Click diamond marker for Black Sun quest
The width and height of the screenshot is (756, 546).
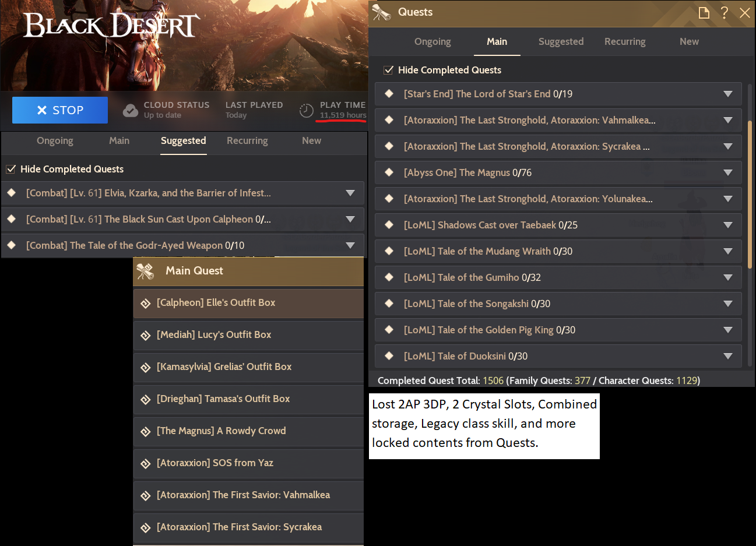[11, 219]
